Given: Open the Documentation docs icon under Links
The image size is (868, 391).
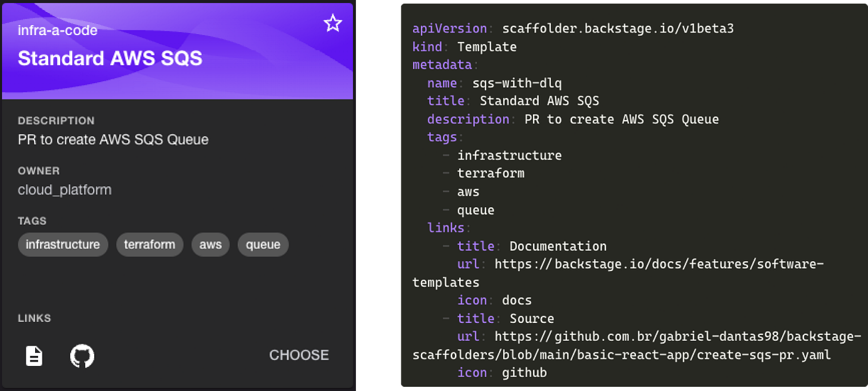Looking at the screenshot, I should (33, 356).
